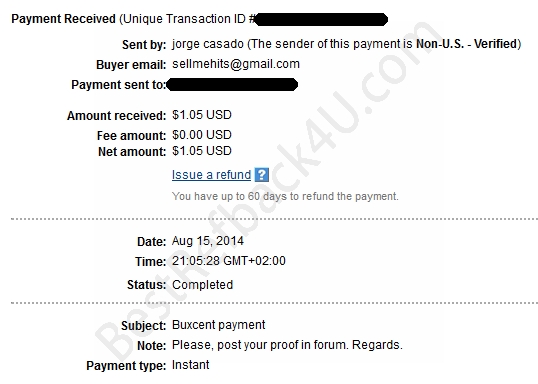Click the note about posting proof in forum

(x=287, y=345)
